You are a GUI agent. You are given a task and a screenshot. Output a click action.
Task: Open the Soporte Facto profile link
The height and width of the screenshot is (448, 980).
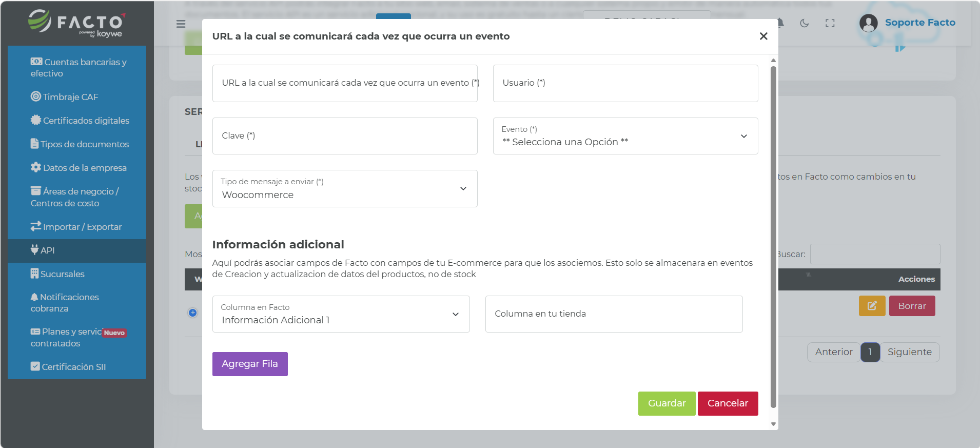tap(920, 23)
